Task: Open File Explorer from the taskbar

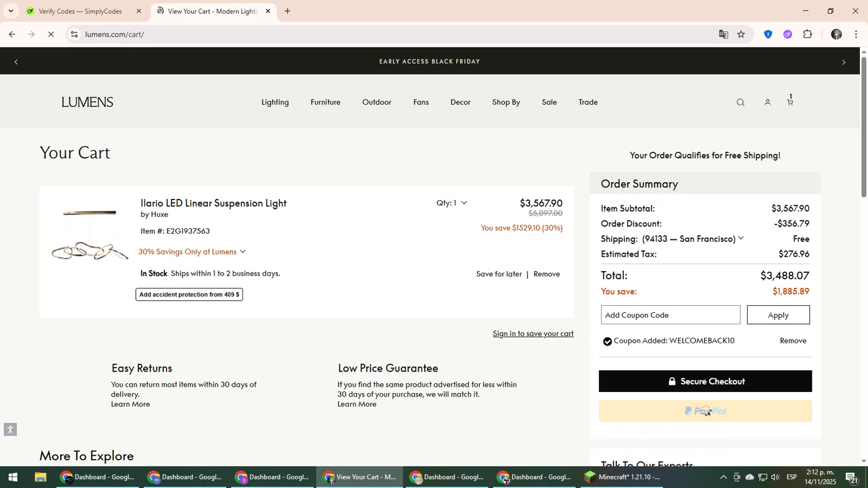Action: 40,477
